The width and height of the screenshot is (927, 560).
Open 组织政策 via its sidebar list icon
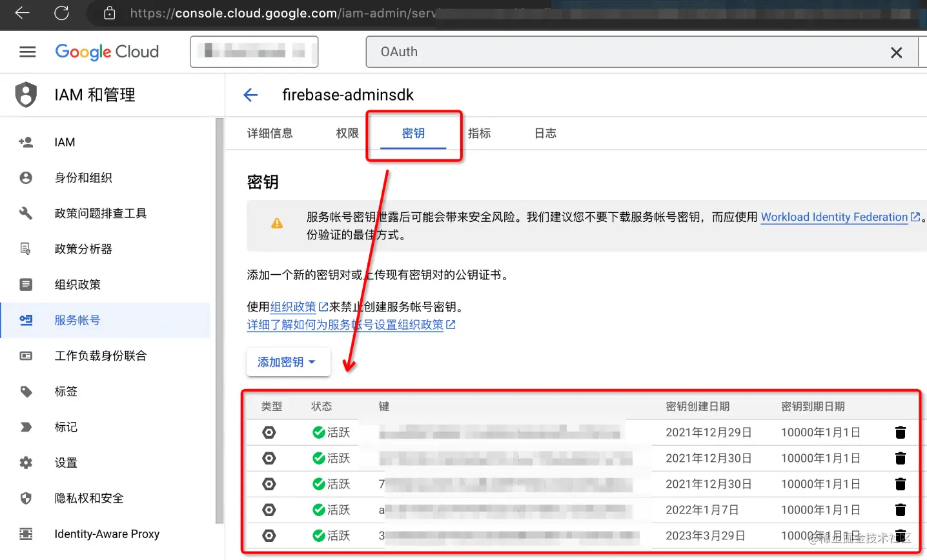pyautogui.click(x=26, y=285)
